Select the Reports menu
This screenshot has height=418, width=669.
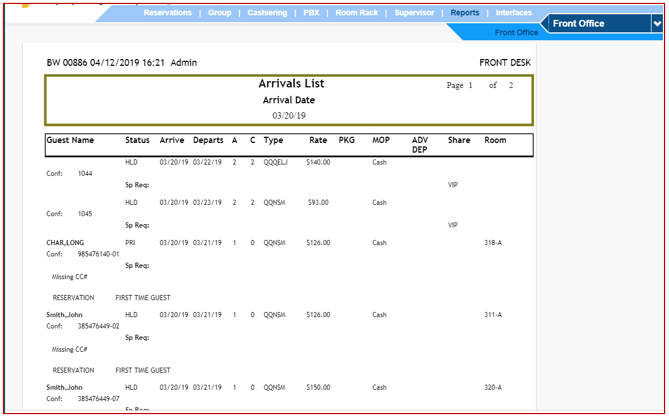tap(464, 13)
